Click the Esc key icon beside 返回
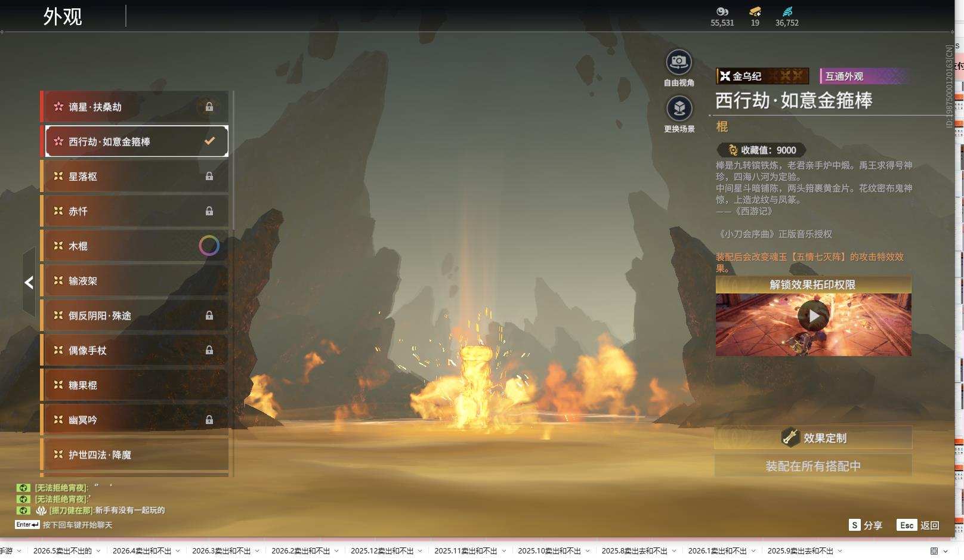 click(907, 525)
